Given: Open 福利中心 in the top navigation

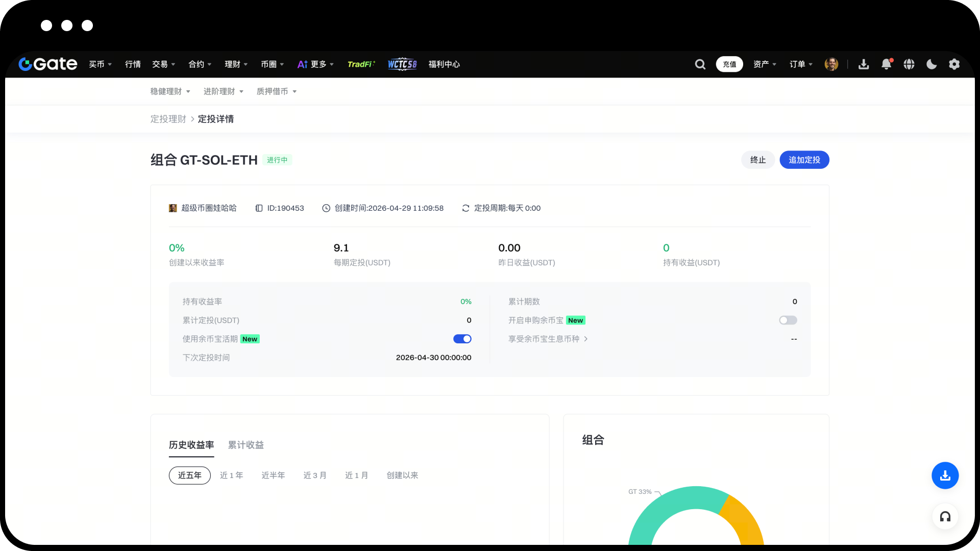Looking at the screenshot, I should pos(444,64).
